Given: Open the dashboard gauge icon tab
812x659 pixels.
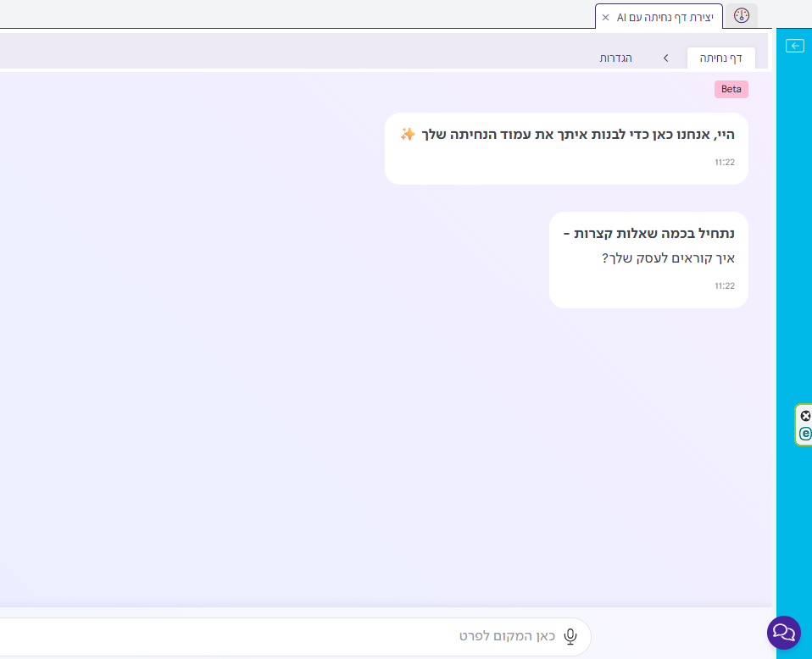Looking at the screenshot, I should click(742, 16).
